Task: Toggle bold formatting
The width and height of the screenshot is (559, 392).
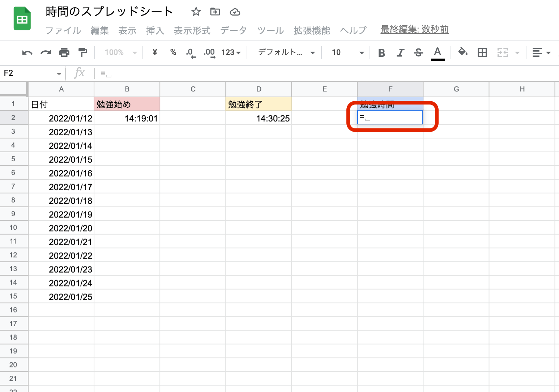Action: tap(381, 53)
